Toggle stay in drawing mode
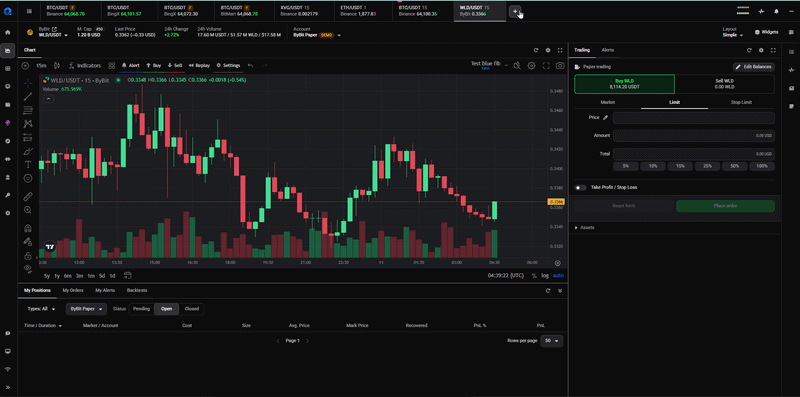This screenshot has height=397, width=800. click(x=28, y=241)
